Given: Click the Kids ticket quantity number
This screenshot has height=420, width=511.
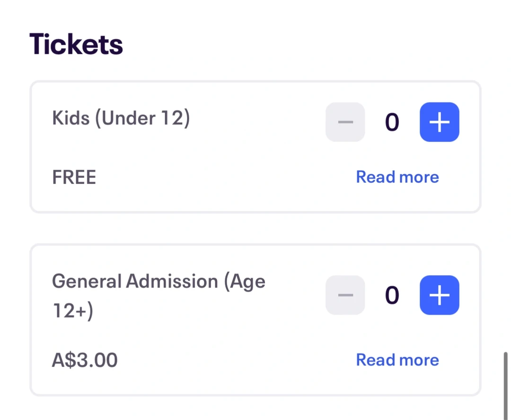Looking at the screenshot, I should [392, 122].
